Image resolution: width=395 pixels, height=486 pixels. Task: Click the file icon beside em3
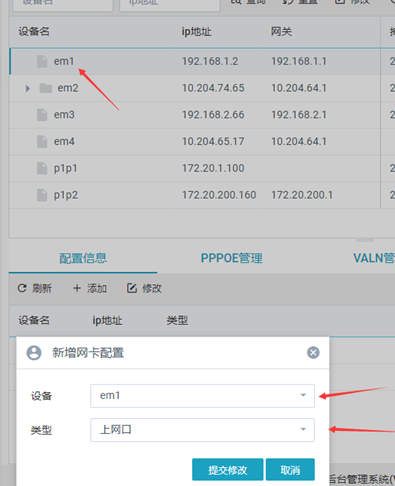[42, 115]
